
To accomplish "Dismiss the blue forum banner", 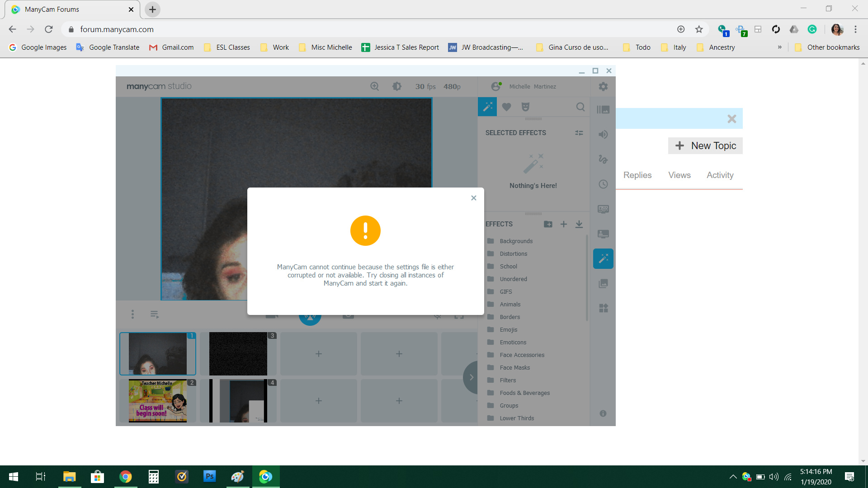I will pyautogui.click(x=732, y=119).
